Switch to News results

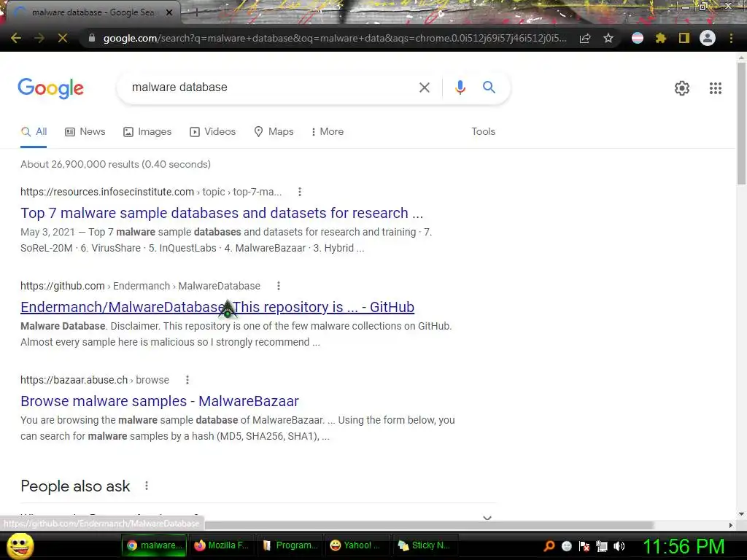coord(85,132)
